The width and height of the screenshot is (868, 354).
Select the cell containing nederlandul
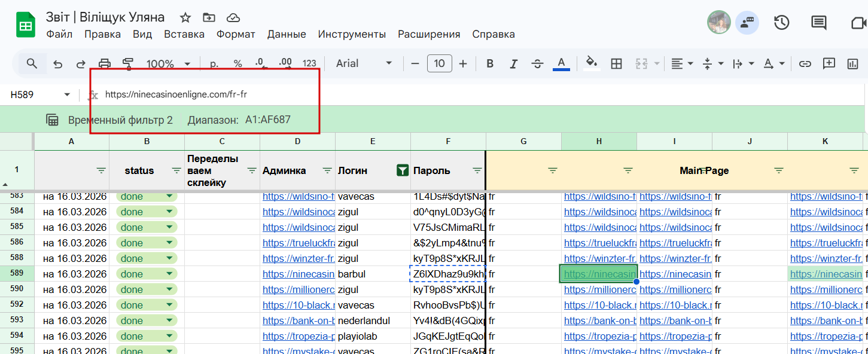[373, 321]
